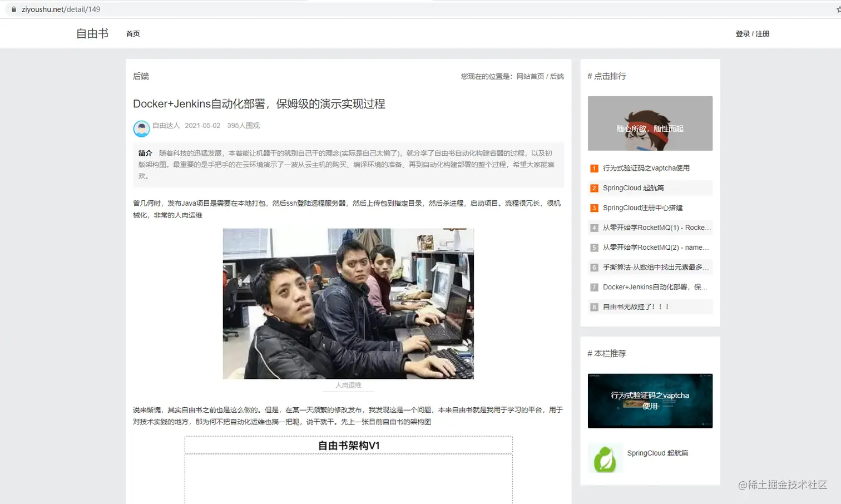Open the 手撕算法 ranked article

click(x=655, y=267)
